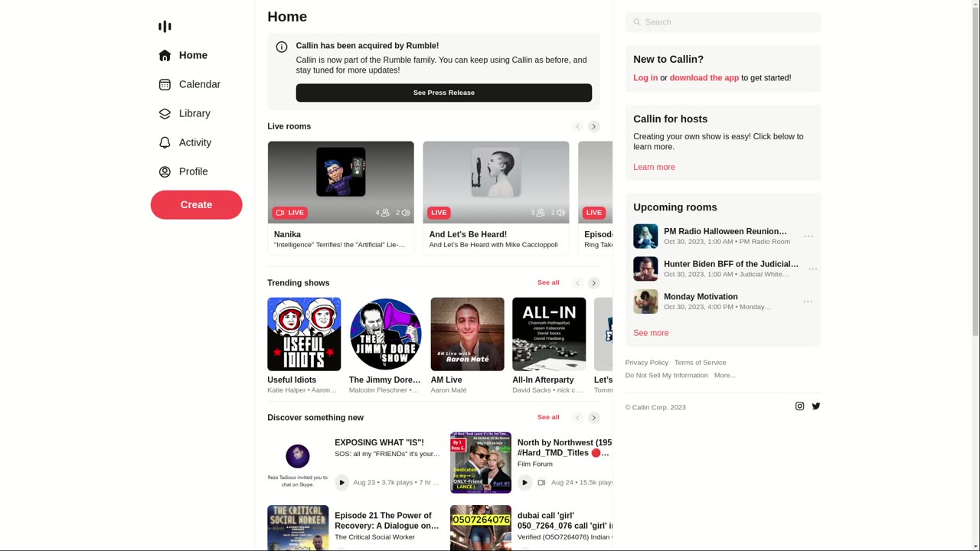Open the And Let's Be Heard! room thumbnail
Image resolution: width=980 pixels, height=551 pixels.
496,182
